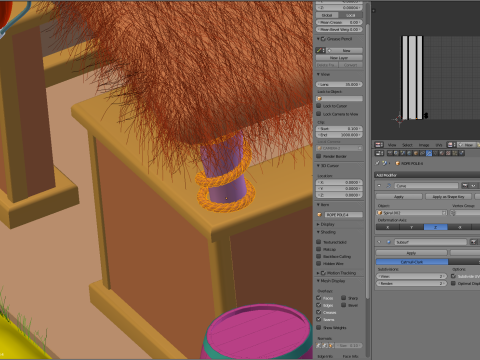Open the Select menu in UV editor

[x=407, y=145]
